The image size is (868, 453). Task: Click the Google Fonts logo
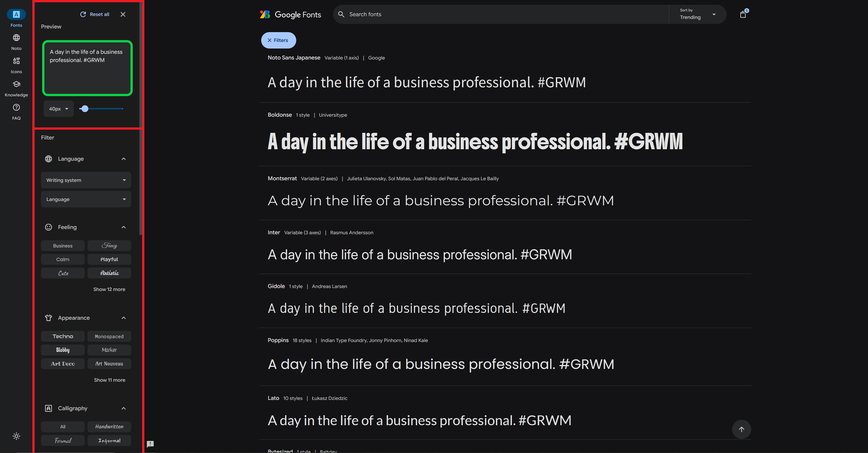[290, 14]
